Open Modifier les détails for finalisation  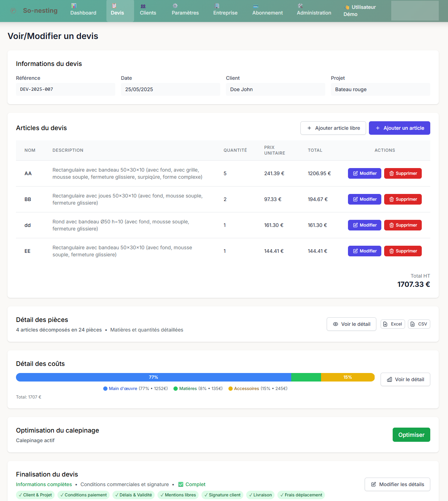click(397, 484)
